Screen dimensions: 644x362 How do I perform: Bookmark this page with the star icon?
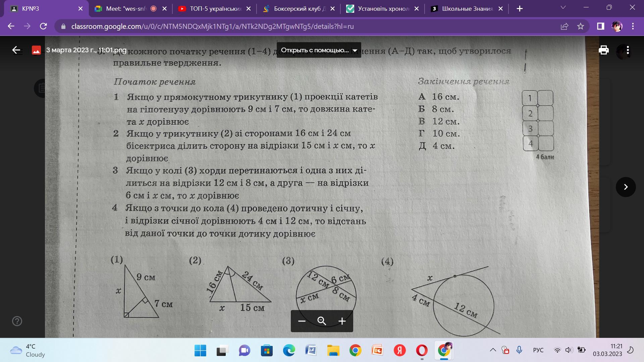[x=581, y=26]
